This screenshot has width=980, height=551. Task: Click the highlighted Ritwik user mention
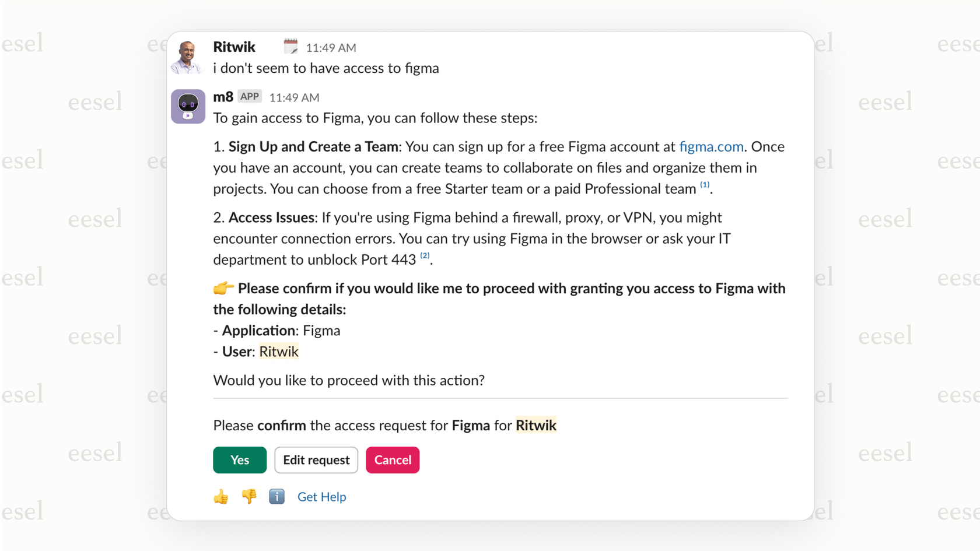click(278, 351)
